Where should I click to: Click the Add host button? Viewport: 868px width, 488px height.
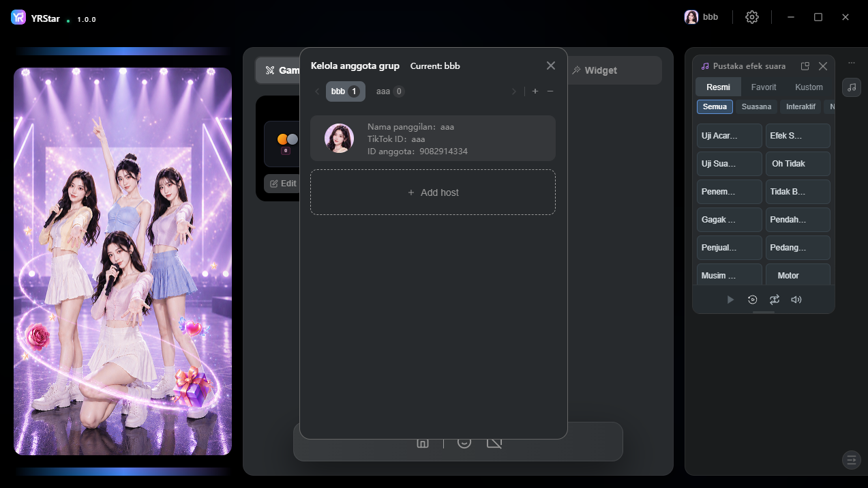[433, 192]
